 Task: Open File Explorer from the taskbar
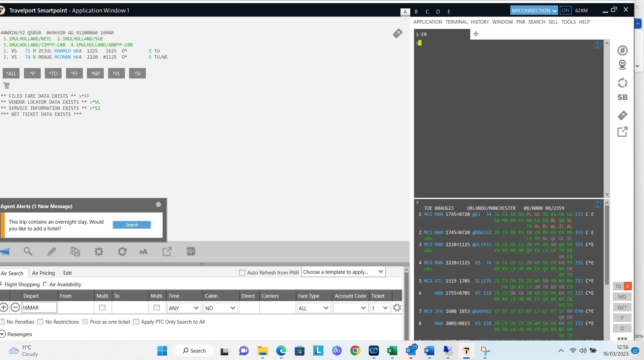click(x=262, y=351)
